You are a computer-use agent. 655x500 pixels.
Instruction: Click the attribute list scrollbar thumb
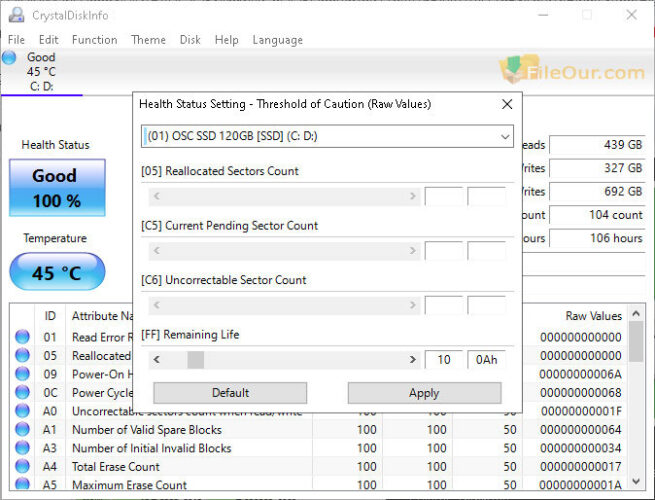pos(636,342)
